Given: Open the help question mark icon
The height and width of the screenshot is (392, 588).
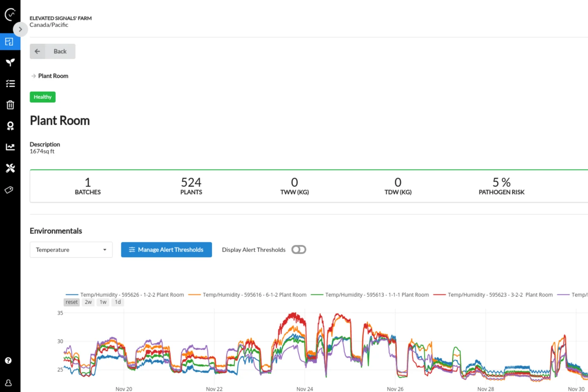Looking at the screenshot, I should coord(8,361).
